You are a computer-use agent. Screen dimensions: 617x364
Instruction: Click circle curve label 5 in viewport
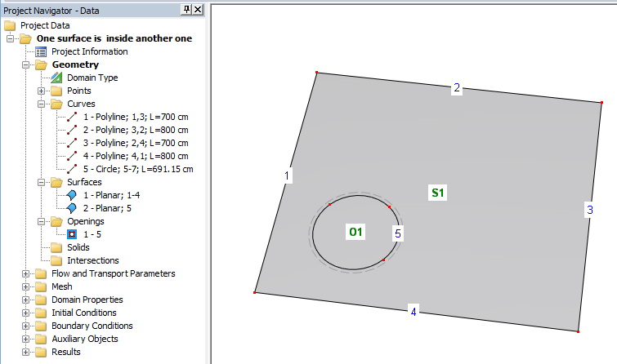coord(398,233)
